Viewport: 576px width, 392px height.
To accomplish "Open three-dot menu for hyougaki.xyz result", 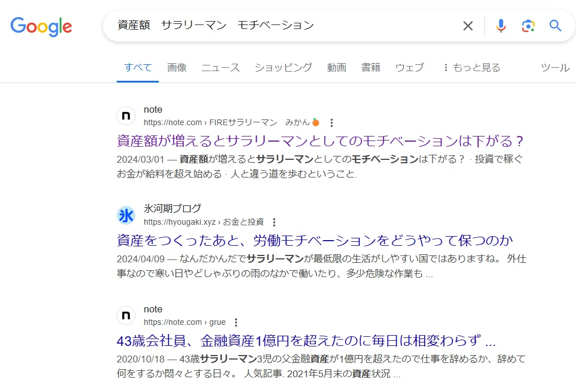I will (x=274, y=222).
